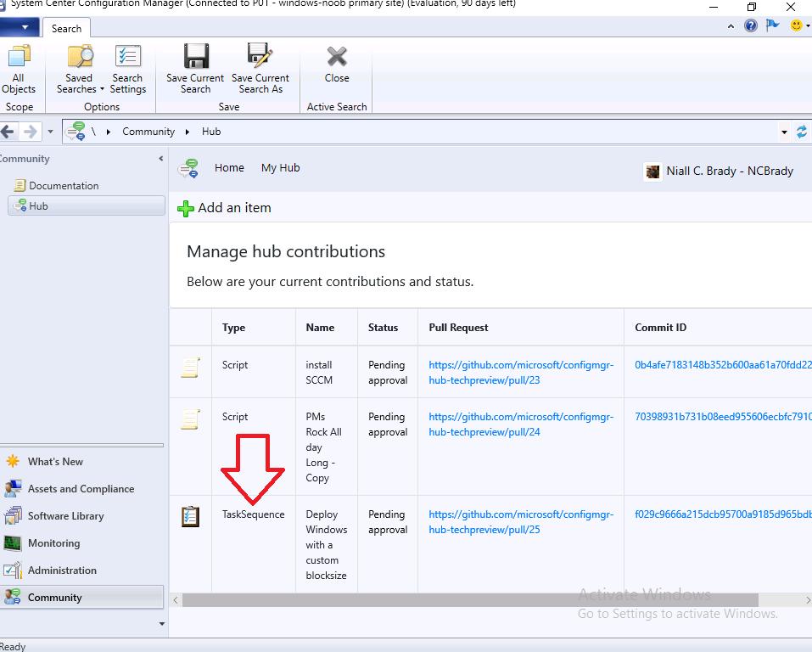Expand breadcrumb arrow after Community
This screenshot has width=812, height=652.
click(x=188, y=132)
